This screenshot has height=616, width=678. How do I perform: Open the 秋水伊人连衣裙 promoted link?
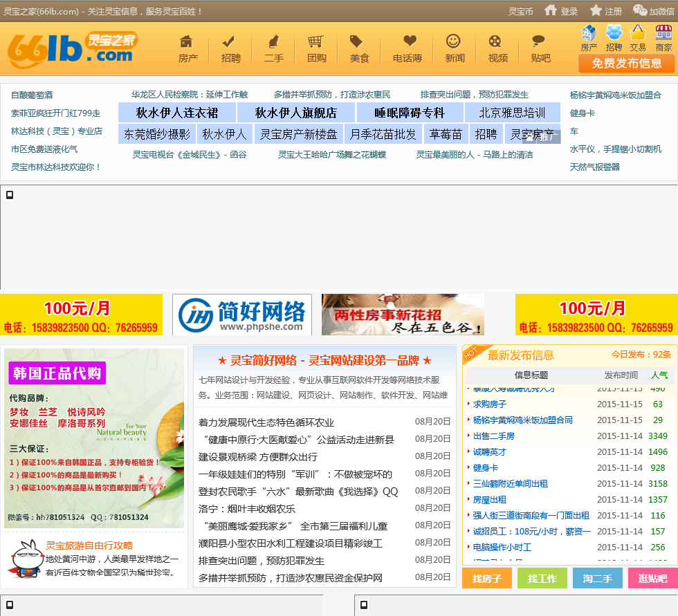[177, 113]
